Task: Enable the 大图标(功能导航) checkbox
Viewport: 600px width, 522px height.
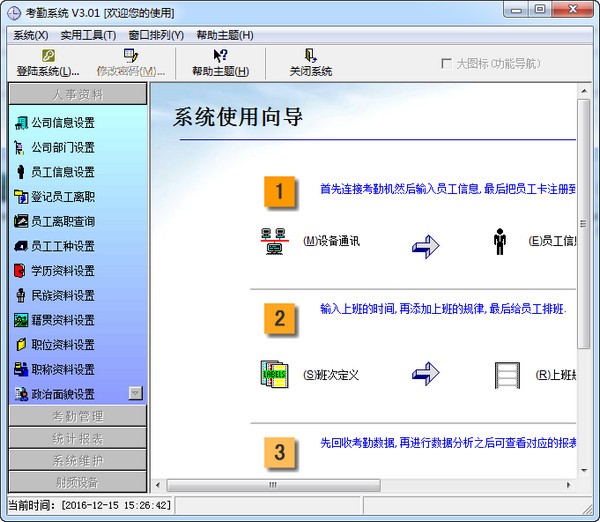Action: pyautogui.click(x=446, y=64)
